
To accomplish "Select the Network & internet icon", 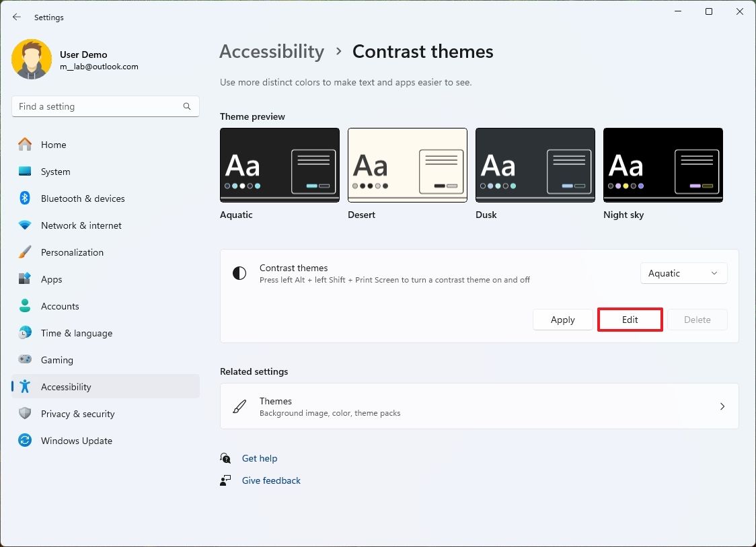I will (x=27, y=225).
